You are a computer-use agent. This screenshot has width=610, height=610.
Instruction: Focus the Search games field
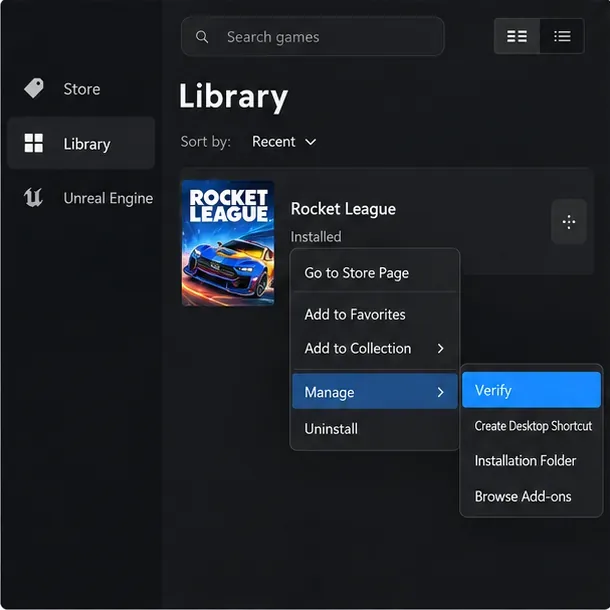tap(313, 37)
